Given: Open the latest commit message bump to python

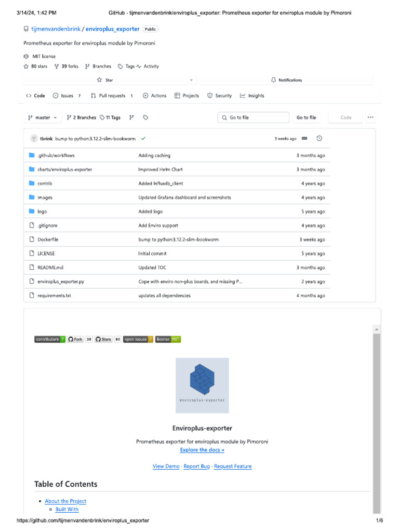Looking at the screenshot, I should pos(96,139).
